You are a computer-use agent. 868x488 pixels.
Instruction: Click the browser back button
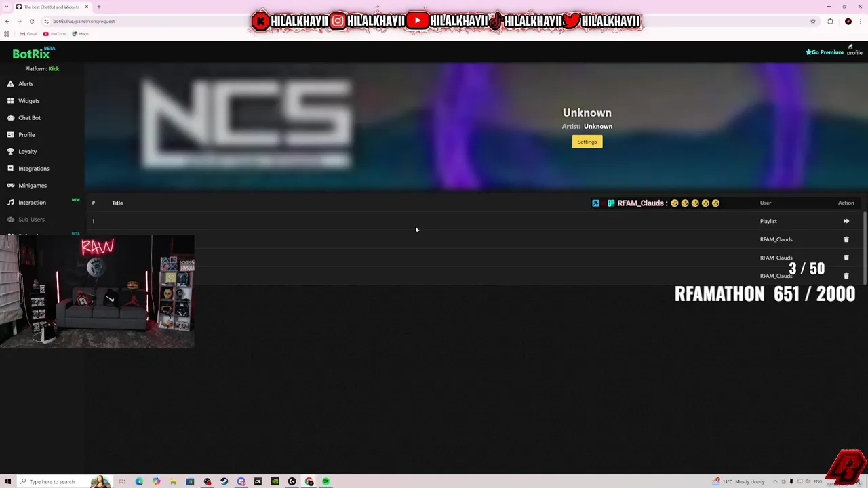(7, 21)
